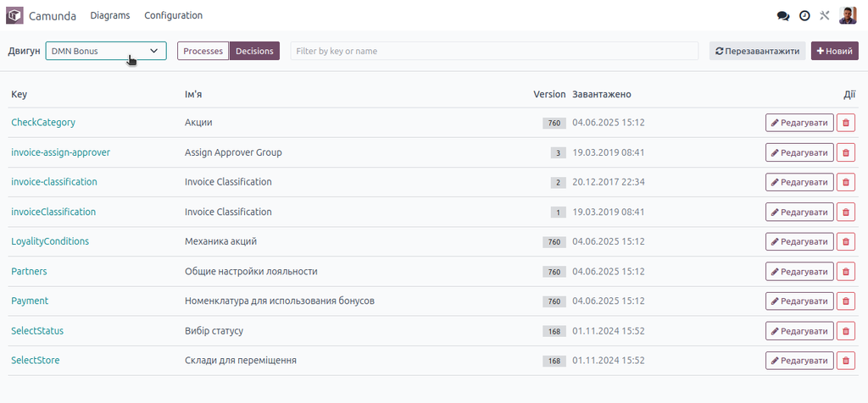Click version badge 2 of invoice-classification
This screenshot has height=403, width=868.
click(558, 182)
